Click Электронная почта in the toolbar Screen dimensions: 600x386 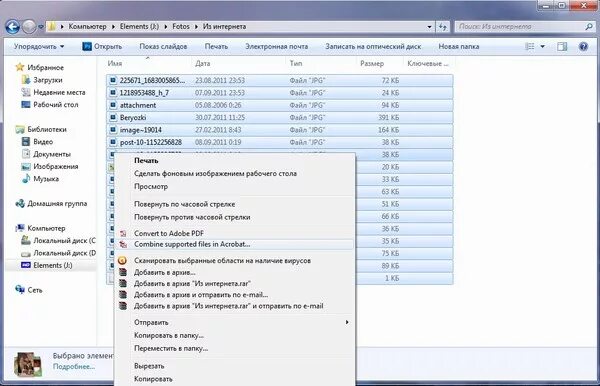click(x=276, y=46)
